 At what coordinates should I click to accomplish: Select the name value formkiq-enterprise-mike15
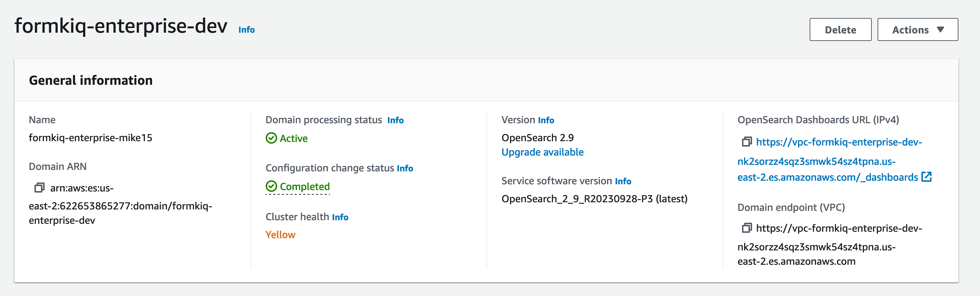(91, 138)
